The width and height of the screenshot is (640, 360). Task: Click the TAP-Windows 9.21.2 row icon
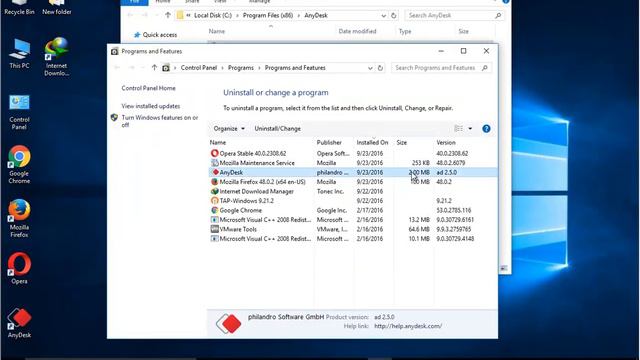(214, 201)
